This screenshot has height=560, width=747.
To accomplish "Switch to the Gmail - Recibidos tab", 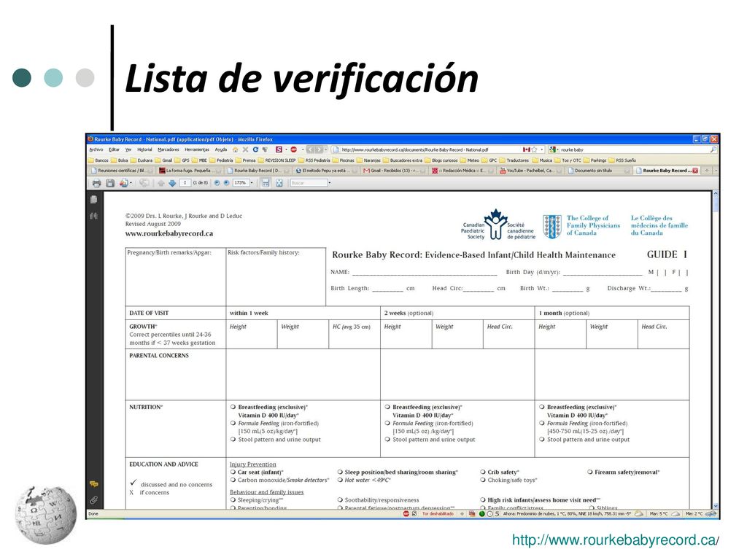I will click(x=395, y=171).
